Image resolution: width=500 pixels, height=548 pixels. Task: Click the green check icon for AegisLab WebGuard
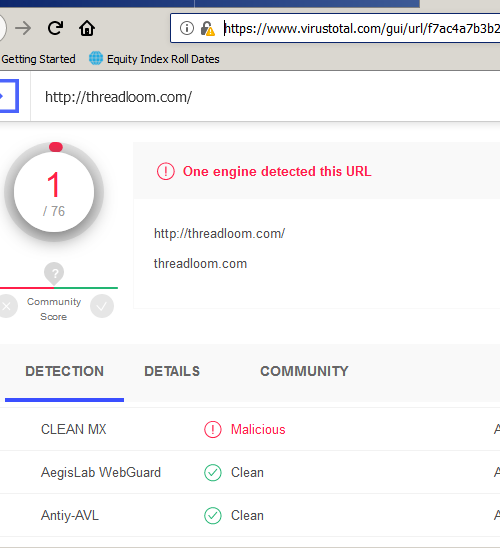[213, 473]
